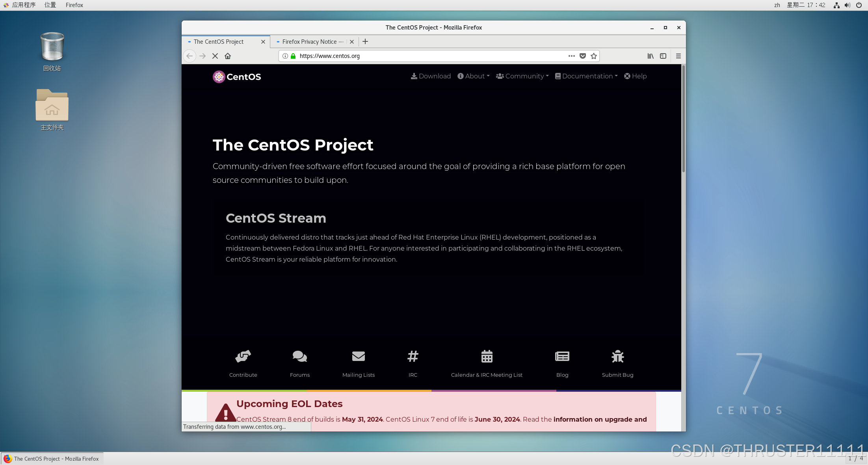Expand the Community dropdown menu

[522, 76]
